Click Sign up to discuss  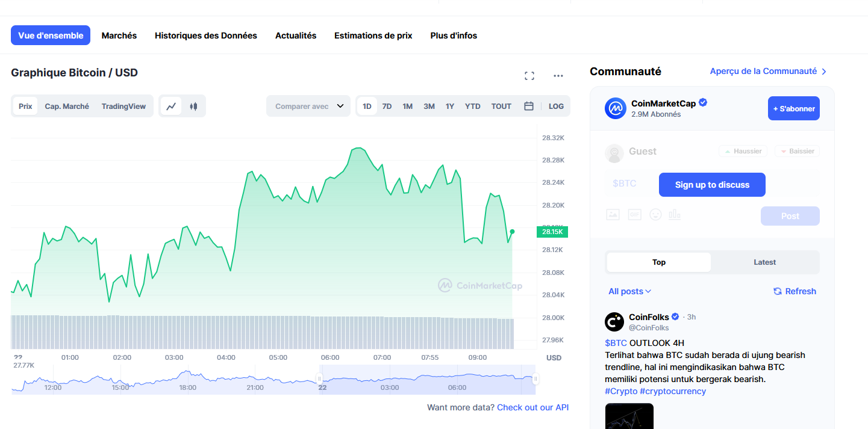(712, 185)
